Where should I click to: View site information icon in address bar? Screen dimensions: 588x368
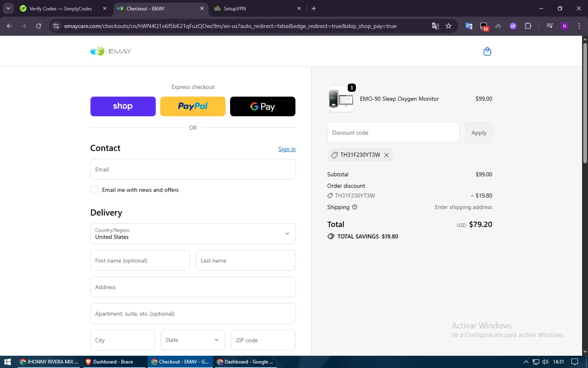56,26
